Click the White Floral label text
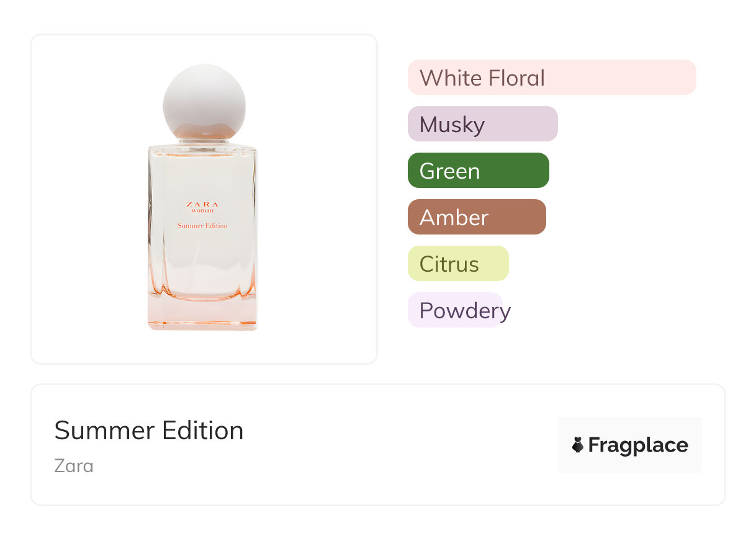Image resolution: width=756 pixels, height=536 pixels. (482, 78)
